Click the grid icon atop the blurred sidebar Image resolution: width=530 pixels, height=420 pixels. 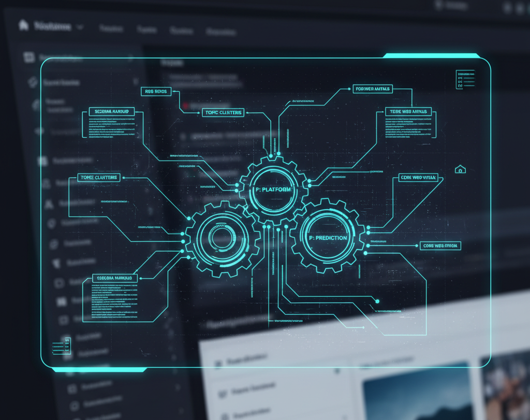point(30,57)
